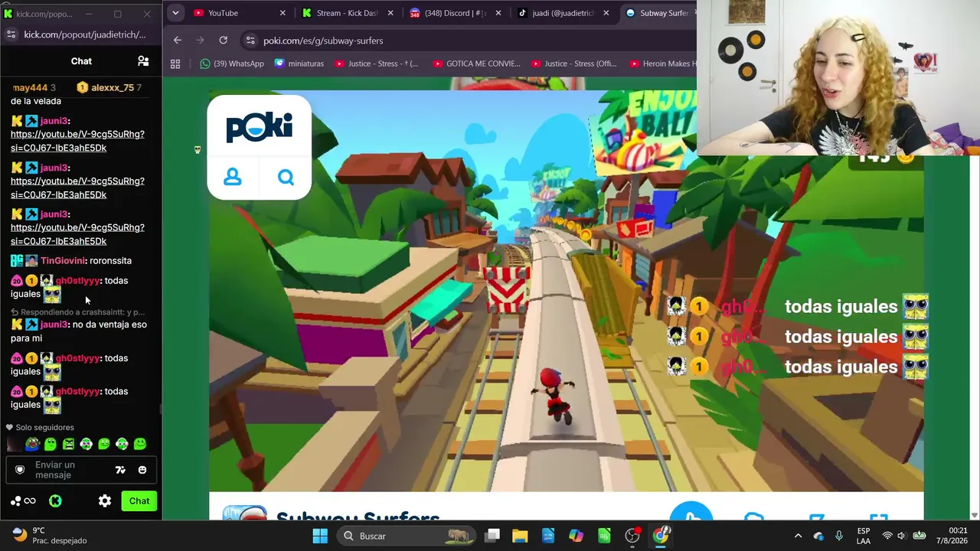Go back in the browser
Viewport: 980px width, 551px height.
click(178, 40)
